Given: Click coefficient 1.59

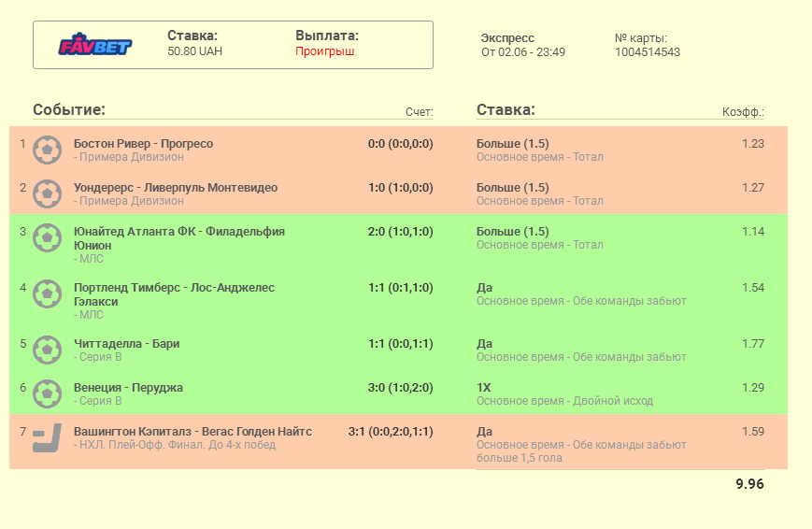Looking at the screenshot, I should [753, 432].
